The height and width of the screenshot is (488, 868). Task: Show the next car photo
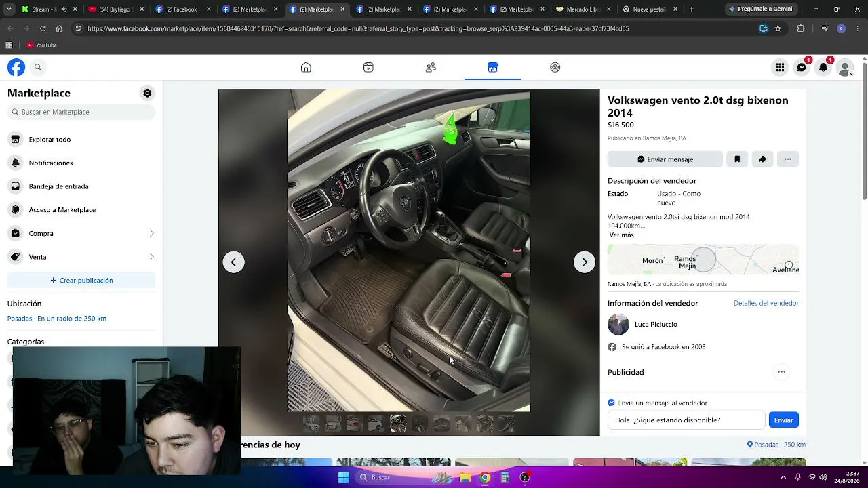click(585, 262)
